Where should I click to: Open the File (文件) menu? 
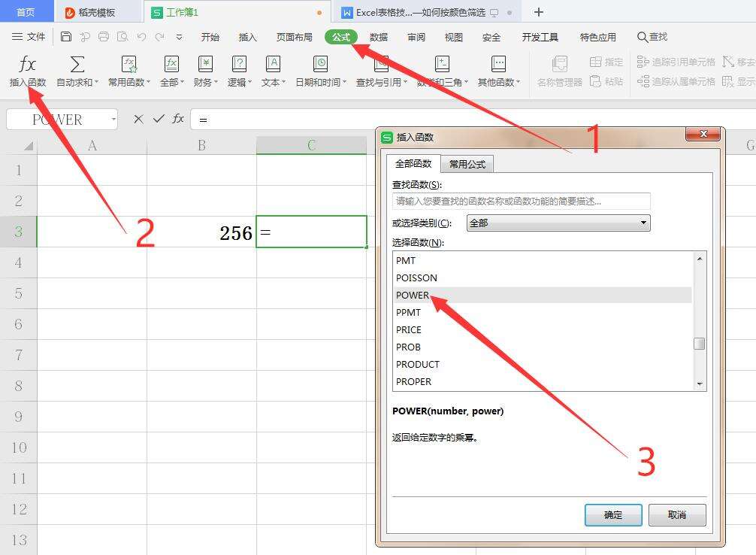[x=29, y=37]
